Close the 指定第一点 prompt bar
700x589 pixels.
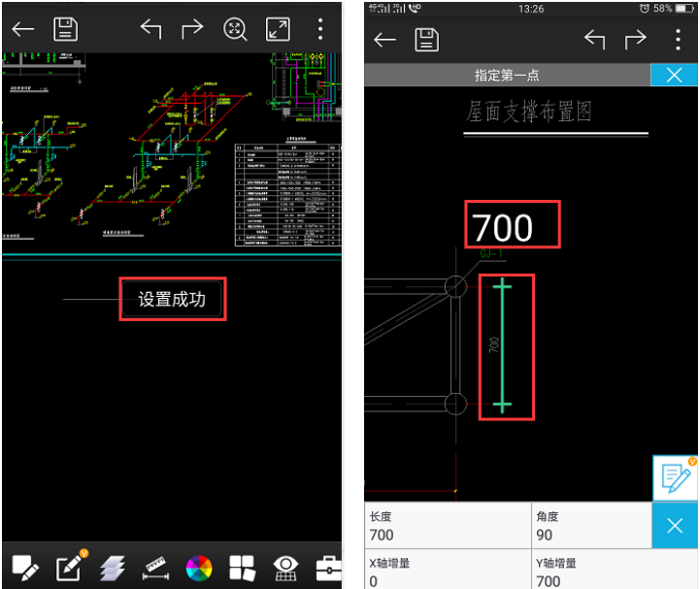point(674,75)
